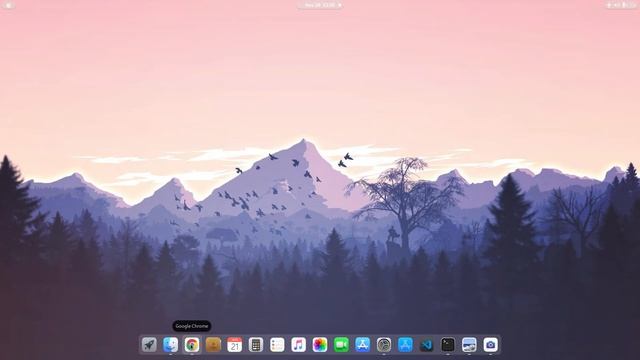Screen dimensions: 640x360
Task: Launch Visual Studio Code from dock
Action: (427, 345)
